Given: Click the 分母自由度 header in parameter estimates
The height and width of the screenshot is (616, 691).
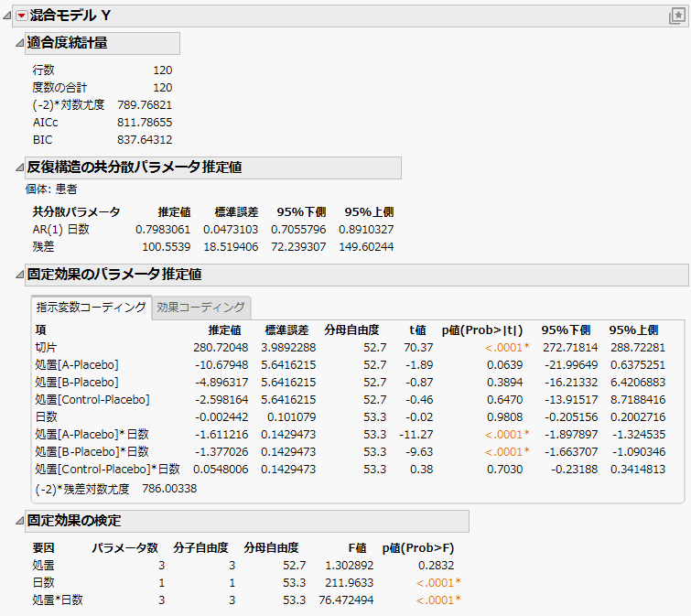Looking at the screenshot, I should (x=351, y=330).
